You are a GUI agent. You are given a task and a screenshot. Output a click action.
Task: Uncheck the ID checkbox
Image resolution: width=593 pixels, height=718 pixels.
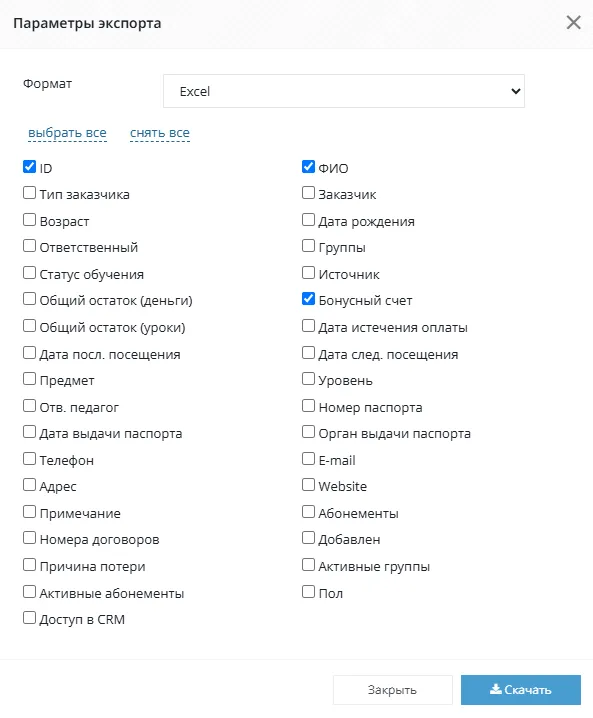click(x=29, y=167)
